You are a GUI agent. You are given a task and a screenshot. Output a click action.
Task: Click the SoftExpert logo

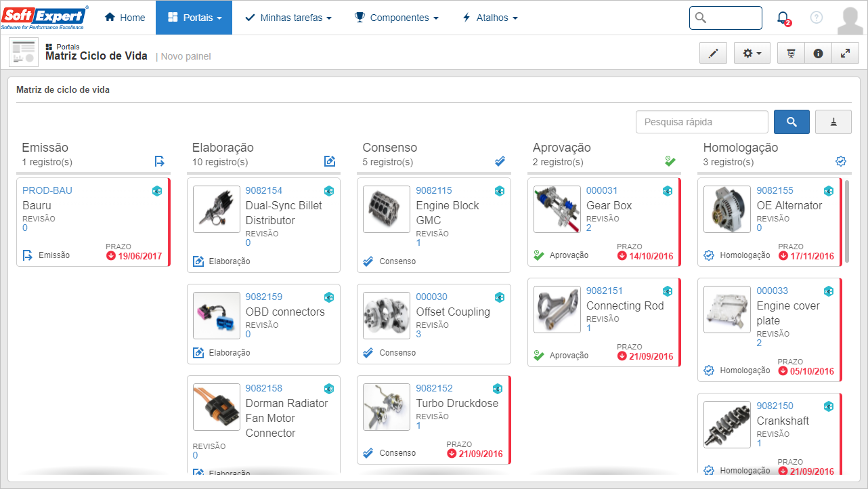pos(44,18)
